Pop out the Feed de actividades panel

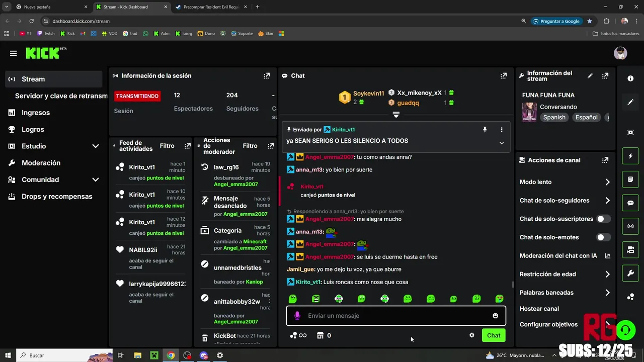[188, 146]
